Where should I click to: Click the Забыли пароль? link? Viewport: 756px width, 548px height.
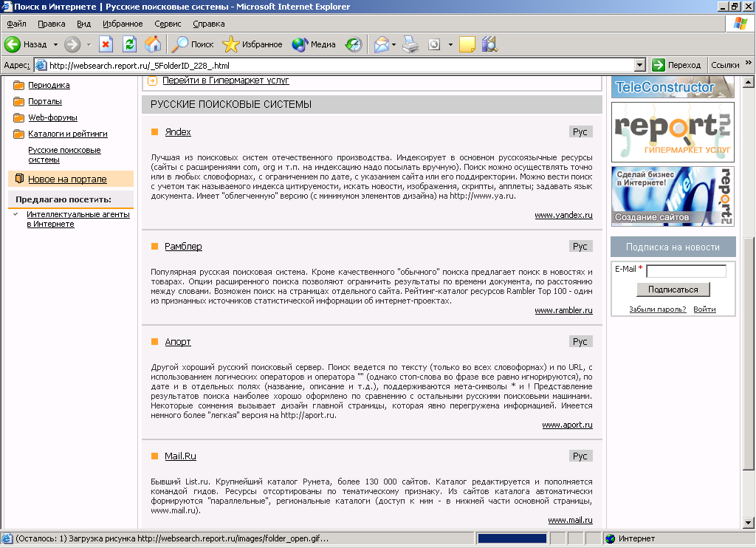coord(658,309)
